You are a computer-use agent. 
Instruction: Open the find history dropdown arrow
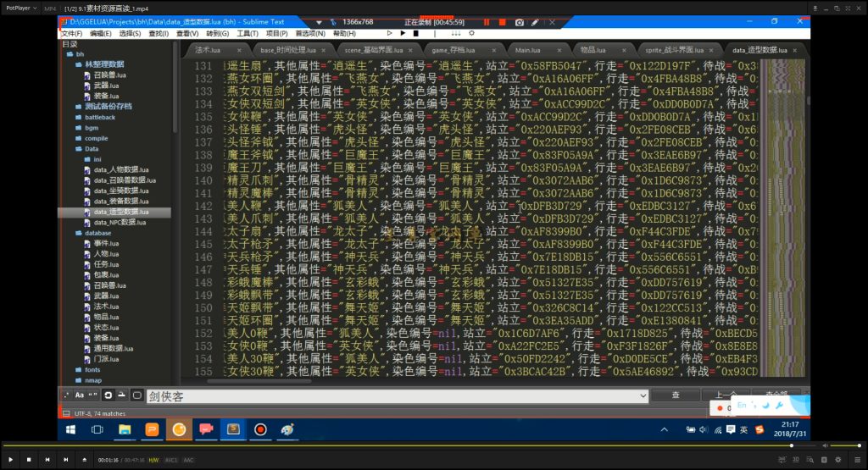[643, 396]
